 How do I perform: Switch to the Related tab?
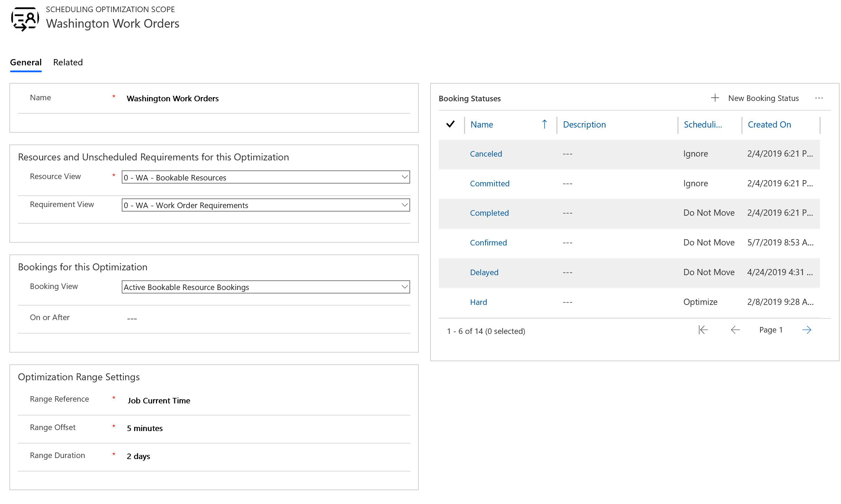pos(67,62)
